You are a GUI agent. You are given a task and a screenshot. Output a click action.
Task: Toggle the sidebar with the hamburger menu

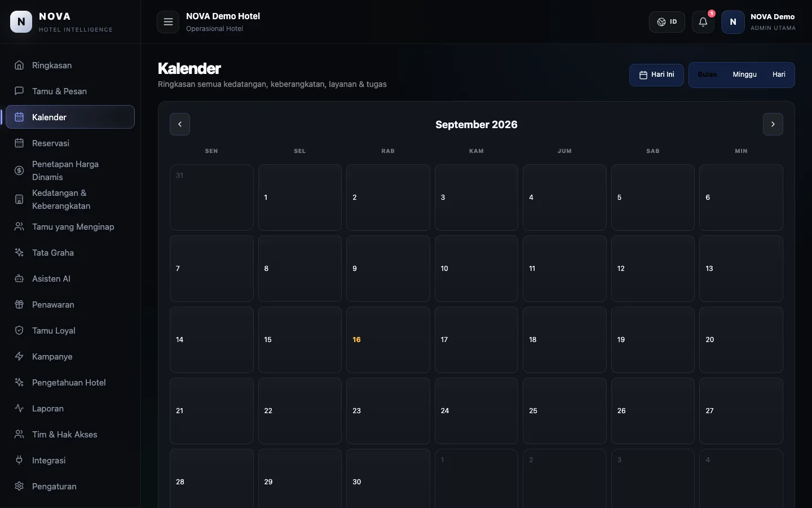(168, 22)
